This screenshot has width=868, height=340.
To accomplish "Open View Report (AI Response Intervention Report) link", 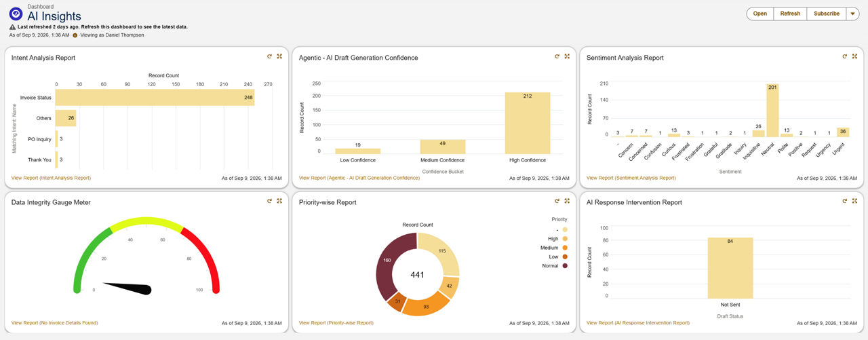I will point(638,322).
